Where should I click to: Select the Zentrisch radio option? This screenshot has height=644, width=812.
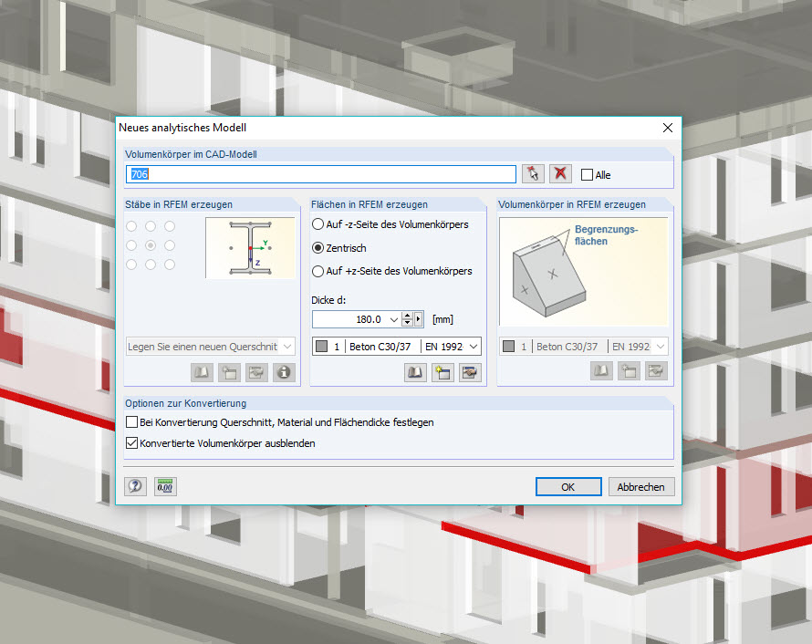318,248
